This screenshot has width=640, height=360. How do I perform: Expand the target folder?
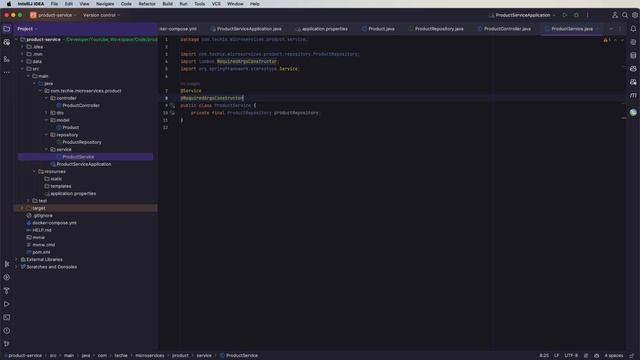tap(22, 208)
